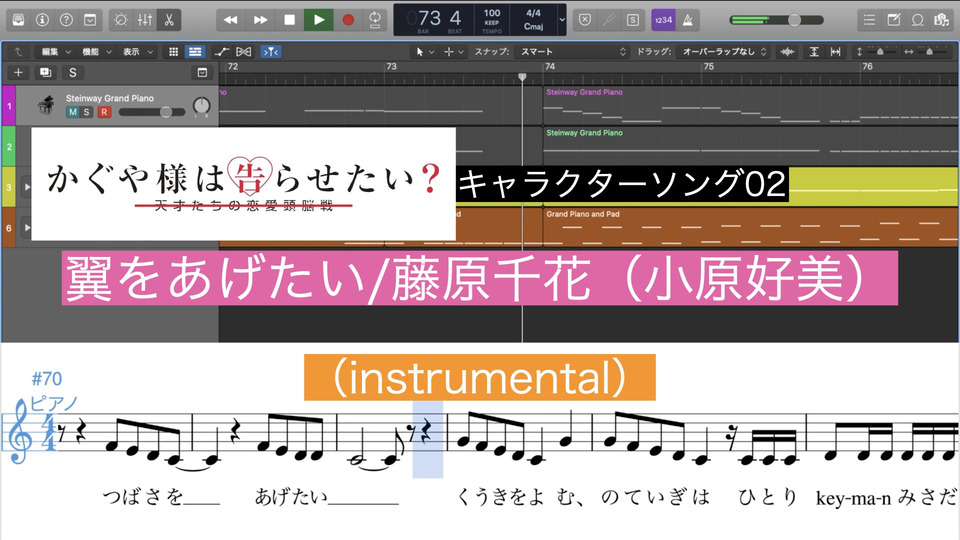This screenshot has width=960, height=540.
Task: Add a new track with plus button
Action: click(x=18, y=73)
